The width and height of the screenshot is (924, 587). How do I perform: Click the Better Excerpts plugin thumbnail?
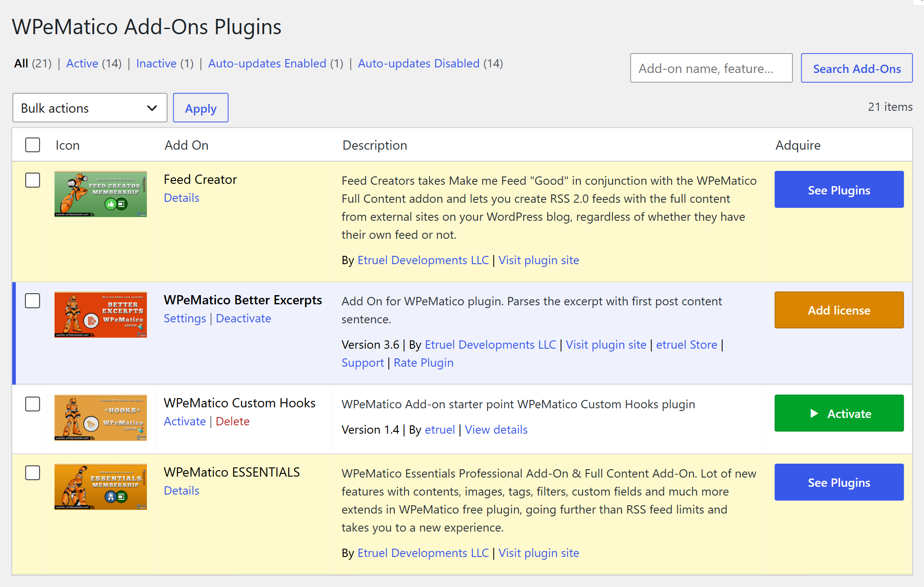tap(100, 315)
